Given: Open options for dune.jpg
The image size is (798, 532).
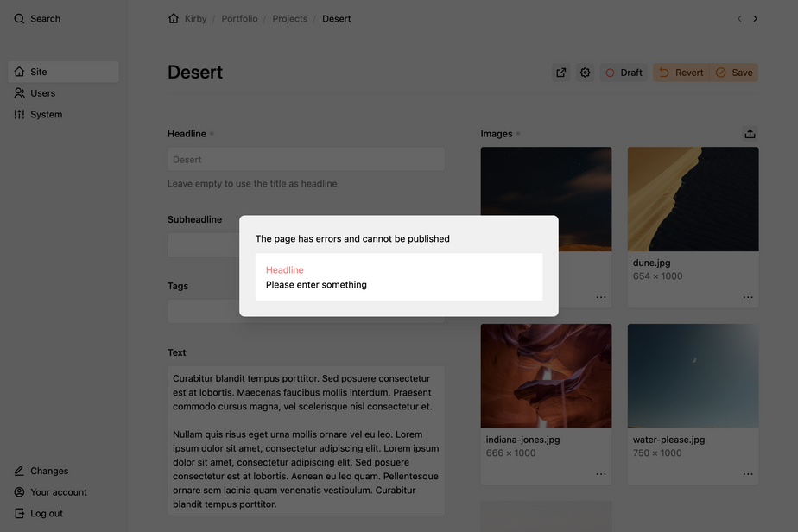Looking at the screenshot, I should coord(748,297).
